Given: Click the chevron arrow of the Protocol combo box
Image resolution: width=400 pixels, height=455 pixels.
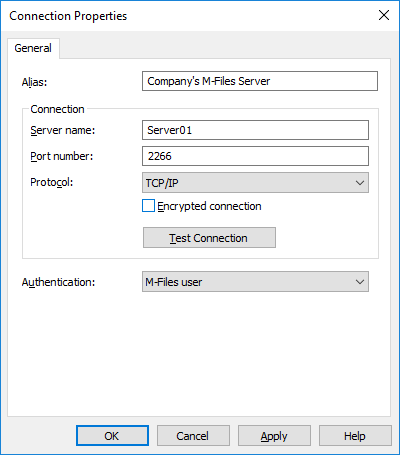Looking at the screenshot, I should coord(360,183).
